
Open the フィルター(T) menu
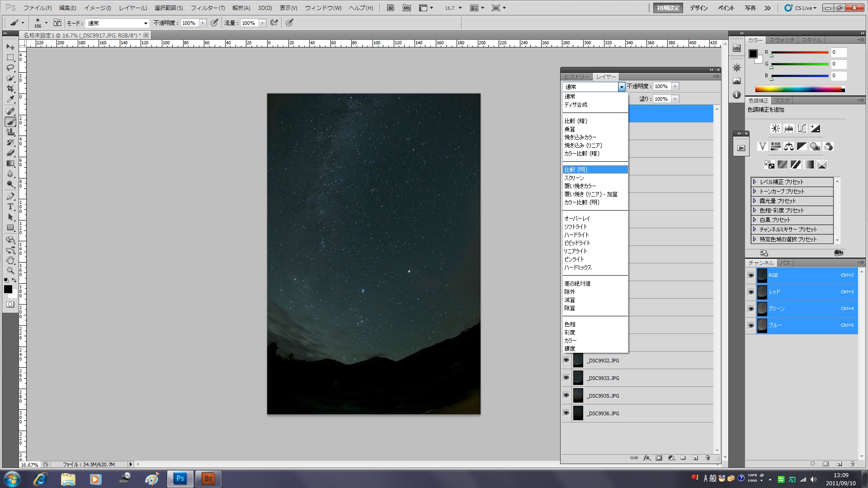[x=208, y=8]
